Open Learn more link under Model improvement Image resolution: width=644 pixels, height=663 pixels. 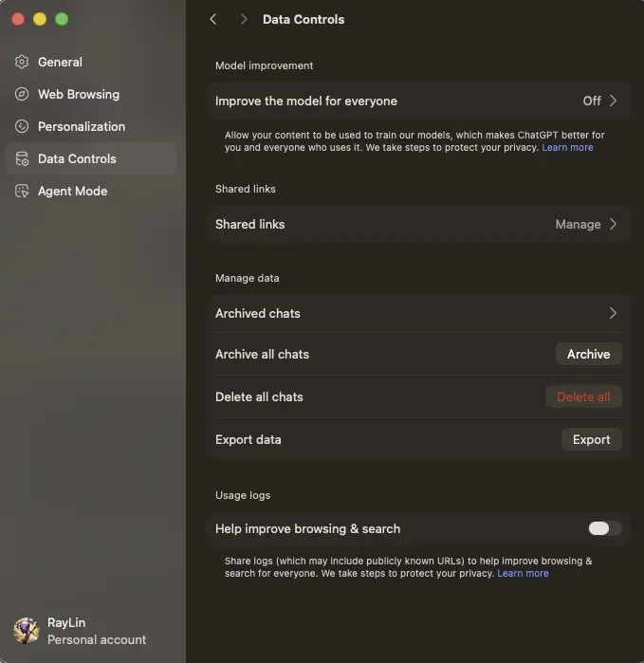click(x=567, y=147)
